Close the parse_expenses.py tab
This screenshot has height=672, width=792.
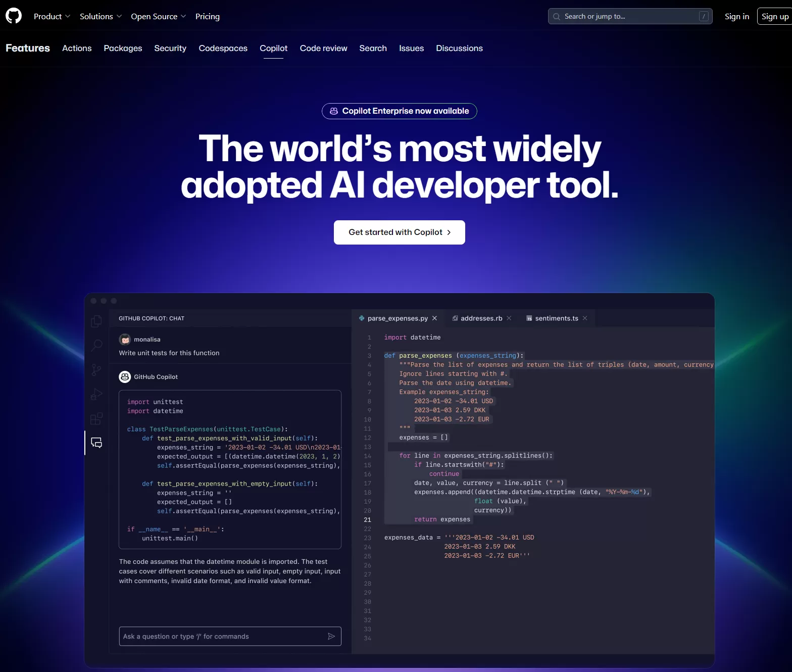(434, 318)
